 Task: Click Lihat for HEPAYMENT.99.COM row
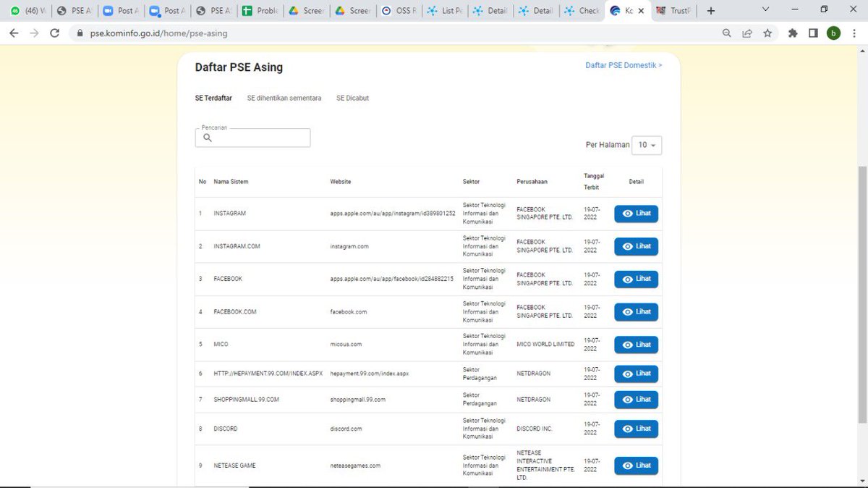(637, 374)
